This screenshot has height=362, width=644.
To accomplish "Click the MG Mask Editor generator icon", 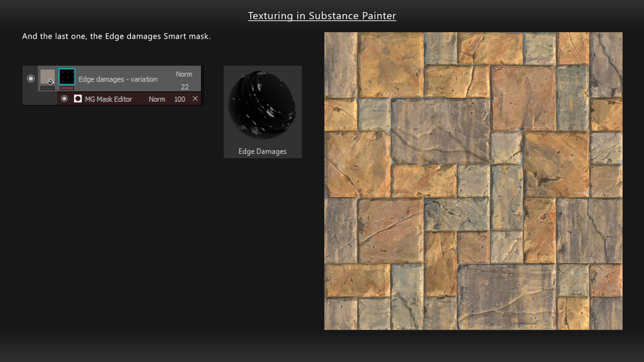I will click(x=78, y=99).
